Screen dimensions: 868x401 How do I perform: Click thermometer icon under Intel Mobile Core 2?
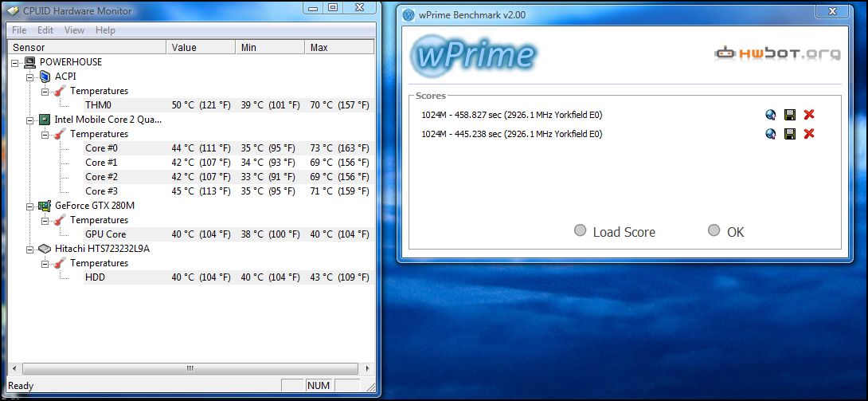coord(60,134)
